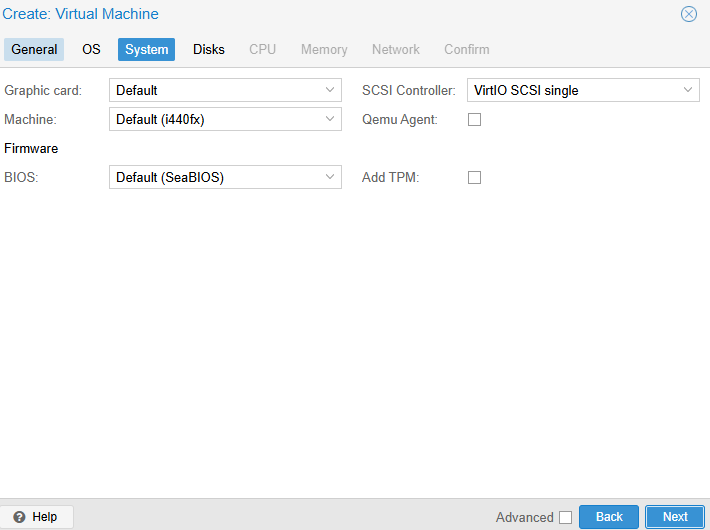Screen dimensions: 710x530
Task: Open the Disks tab
Action: [x=209, y=49]
